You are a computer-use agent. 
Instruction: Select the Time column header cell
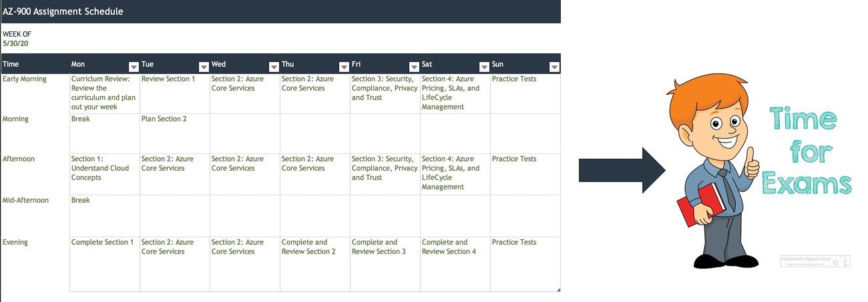pos(35,65)
